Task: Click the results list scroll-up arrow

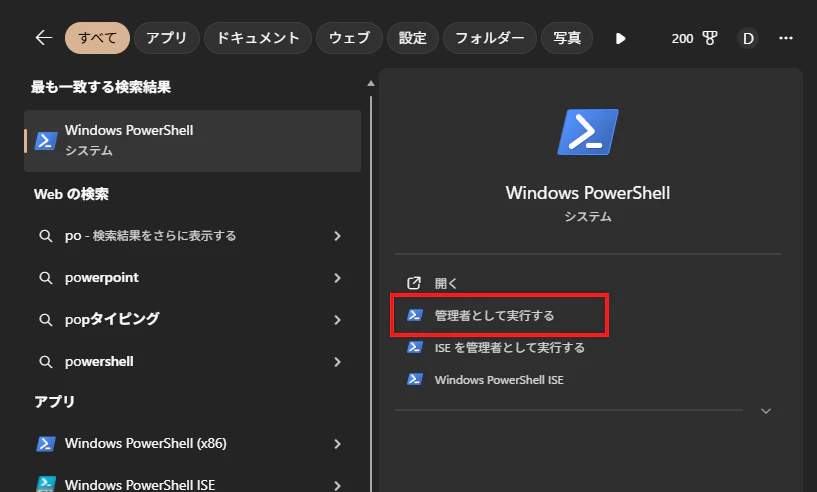Action: click(x=370, y=83)
